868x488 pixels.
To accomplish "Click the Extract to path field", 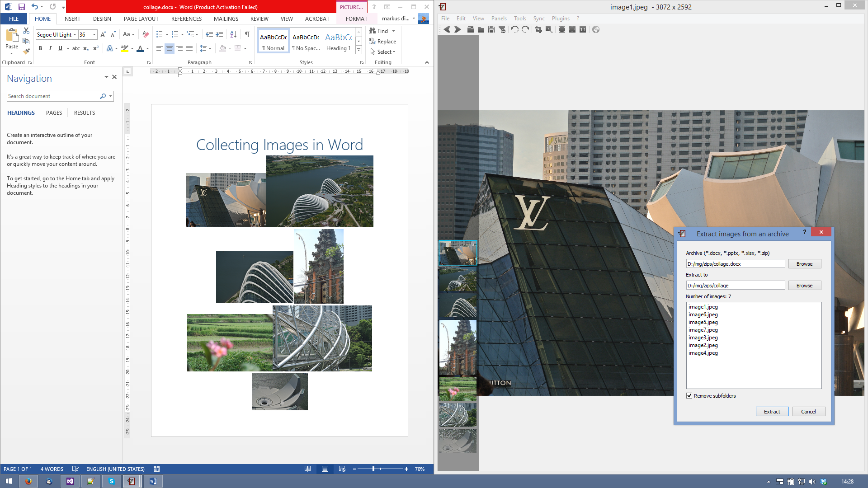I will 736,286.
